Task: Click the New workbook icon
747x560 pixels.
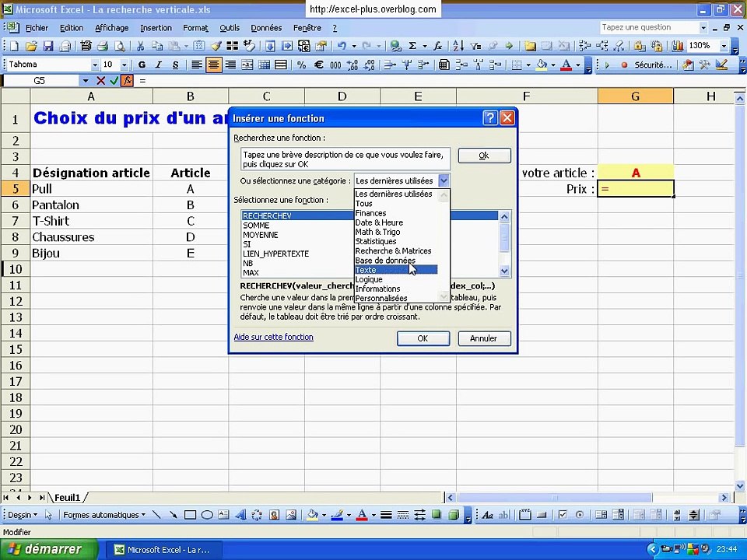Action: coord(14,46)
